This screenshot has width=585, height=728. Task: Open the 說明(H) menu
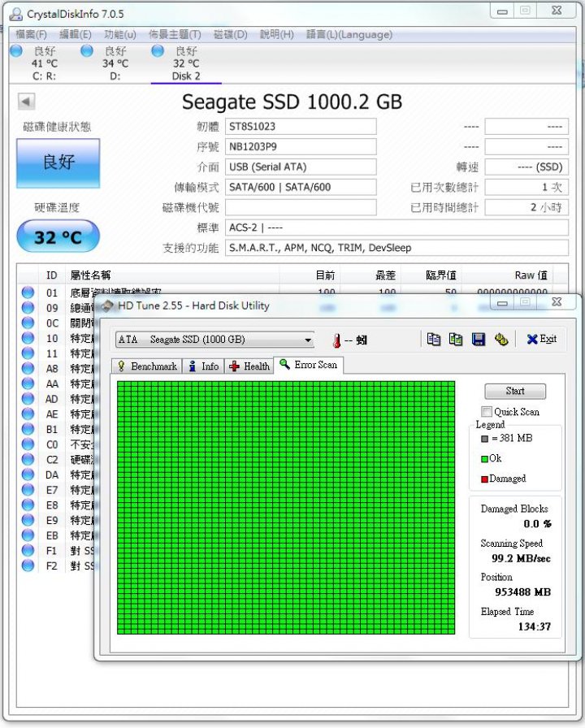point(277,34)
